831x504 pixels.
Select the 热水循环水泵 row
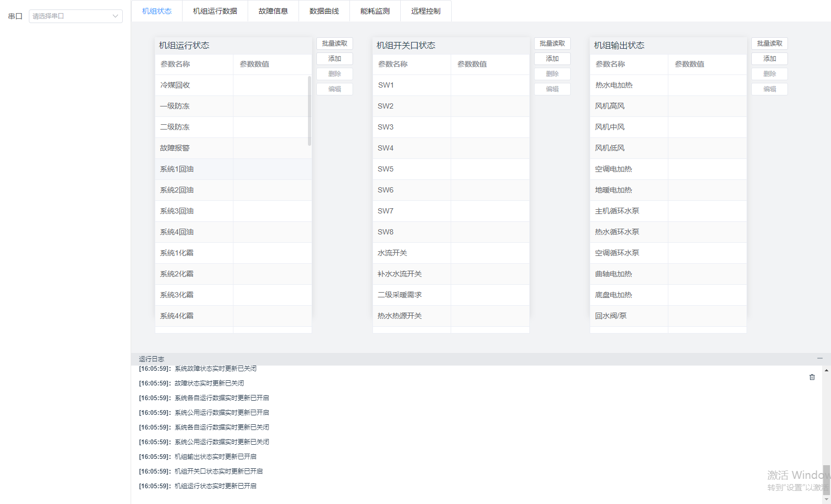coord(668,232)
